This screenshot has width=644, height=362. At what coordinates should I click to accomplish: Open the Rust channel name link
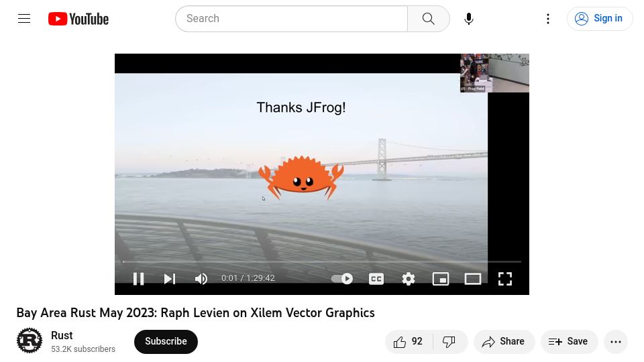tap(62, 335)
